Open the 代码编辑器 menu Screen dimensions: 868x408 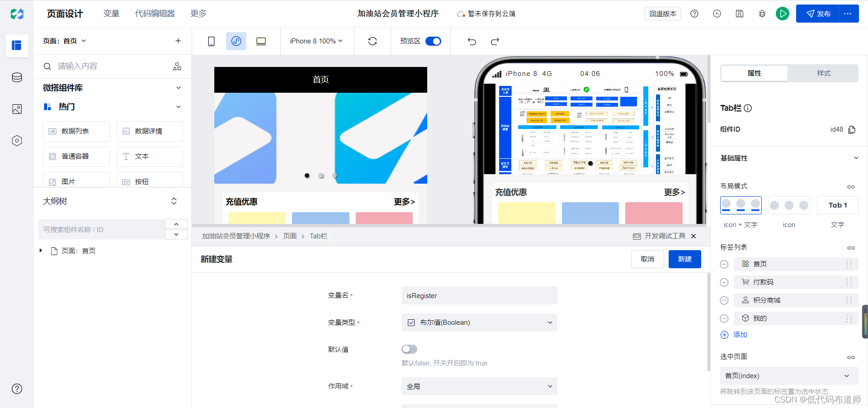(155, 14)
